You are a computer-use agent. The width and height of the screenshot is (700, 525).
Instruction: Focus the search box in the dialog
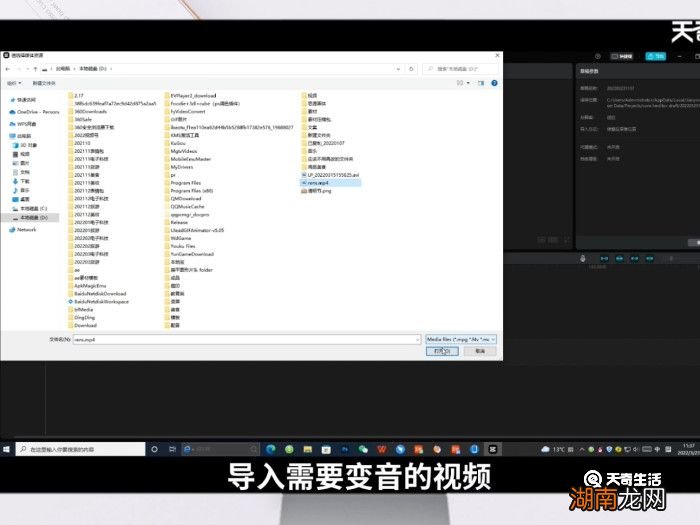(460, 69)
